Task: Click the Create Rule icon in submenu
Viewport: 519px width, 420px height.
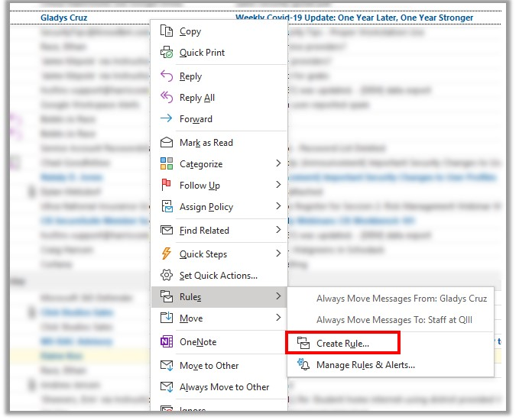Action: pyautogui.click(x=303, y=343)
